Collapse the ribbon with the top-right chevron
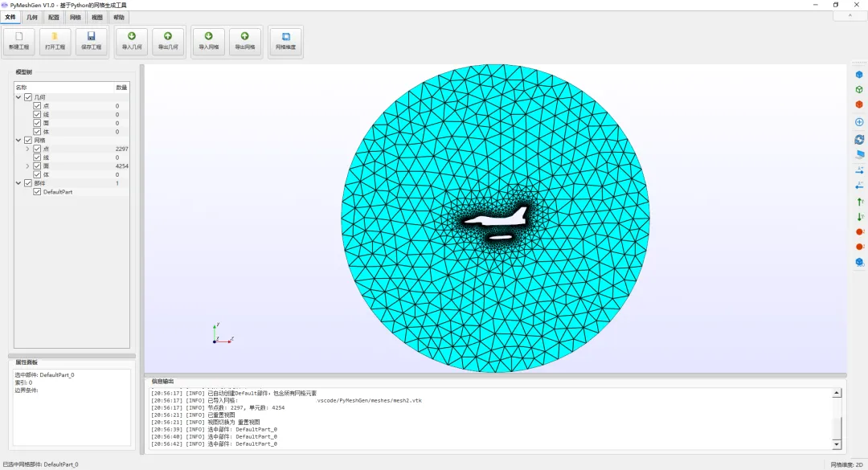 point(850,16)
